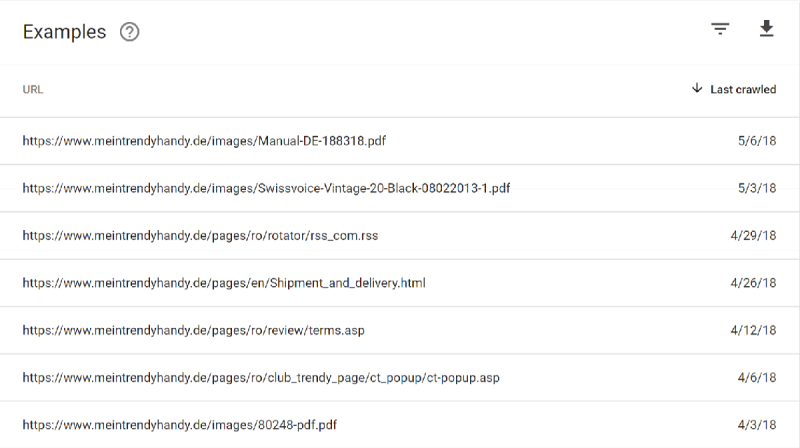Click the Examples heading text
The height and width of the screenshot is (448, 800).
pos(64,32)
